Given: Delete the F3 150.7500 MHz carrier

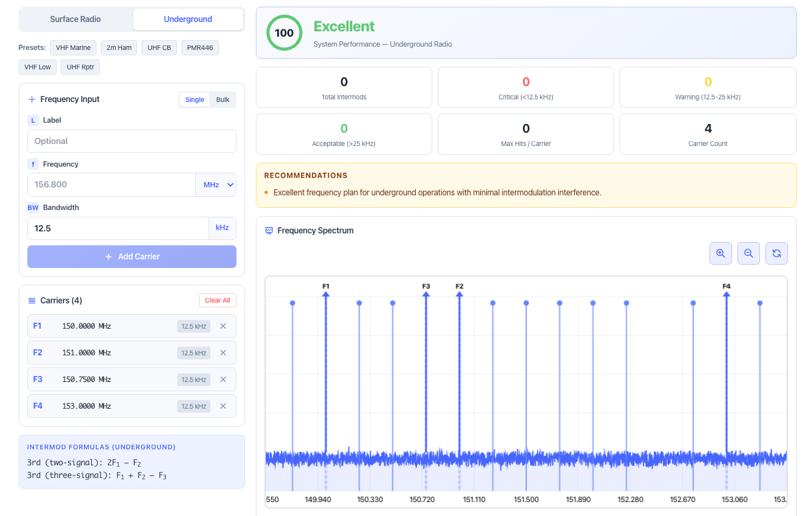Looking at the screenshot, I should [223, 379].
